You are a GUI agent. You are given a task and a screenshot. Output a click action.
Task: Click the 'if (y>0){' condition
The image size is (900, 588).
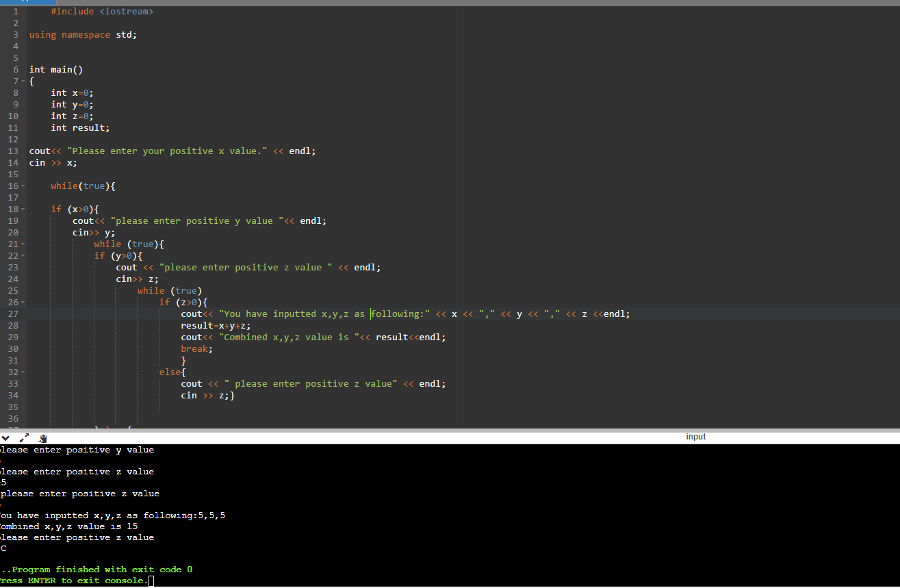click(118, 256)
